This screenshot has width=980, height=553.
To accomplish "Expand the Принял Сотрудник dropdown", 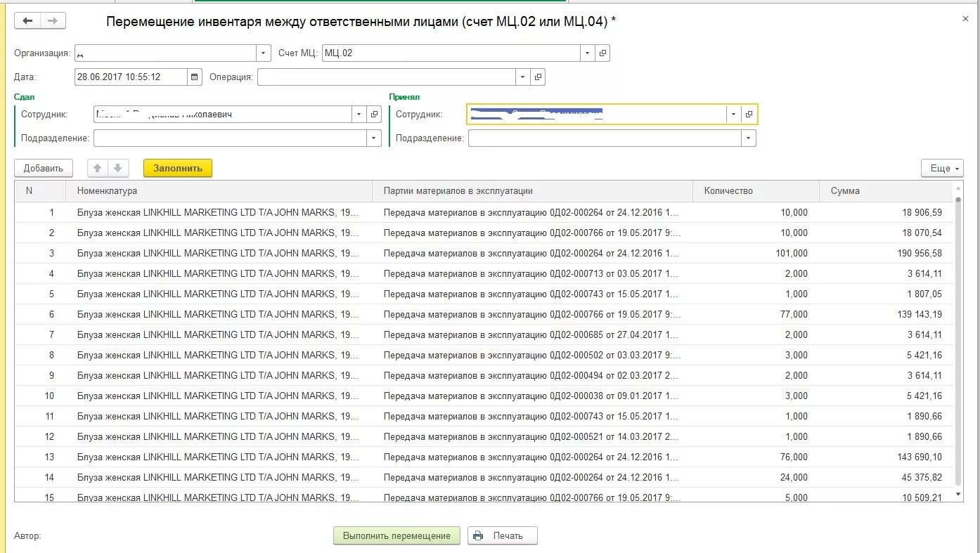I will click(x=734, y=115).
